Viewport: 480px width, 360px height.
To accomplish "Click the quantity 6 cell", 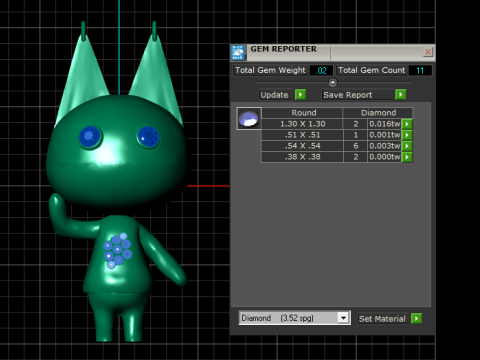I will click(x=356, y=146).
